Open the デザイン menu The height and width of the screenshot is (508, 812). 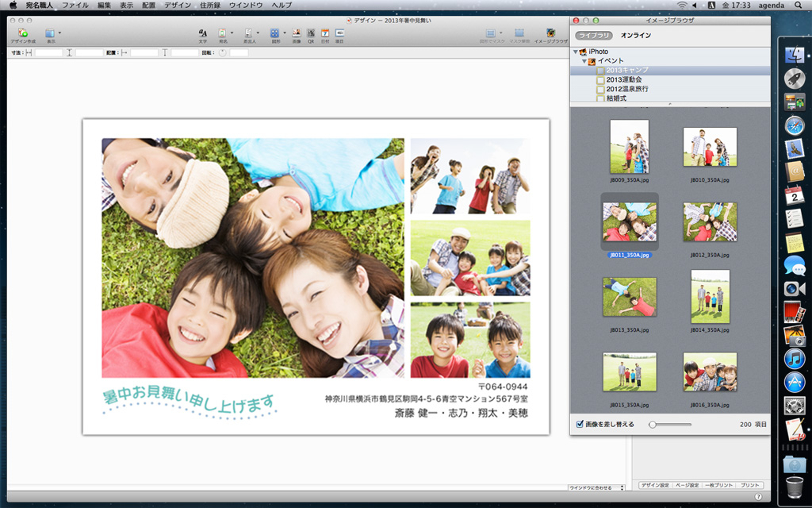click(177, 6)
